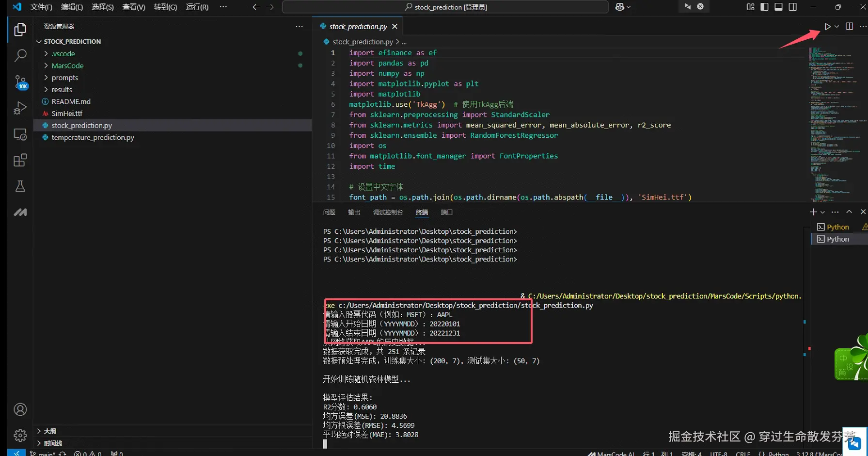Screen dimensions: 868x456
Task: Expand the results folder
Action: click(46, 90)
